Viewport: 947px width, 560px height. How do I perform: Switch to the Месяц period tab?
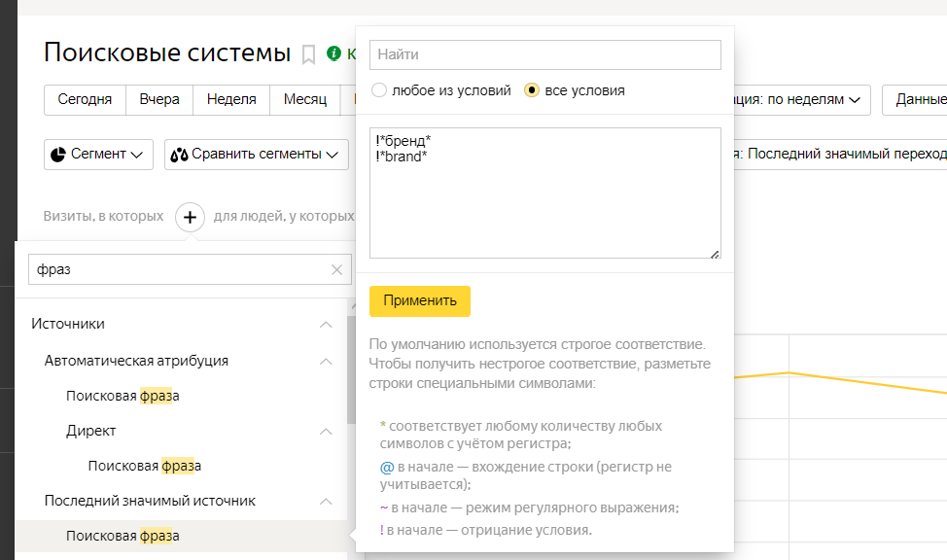(x=305, y=99)
